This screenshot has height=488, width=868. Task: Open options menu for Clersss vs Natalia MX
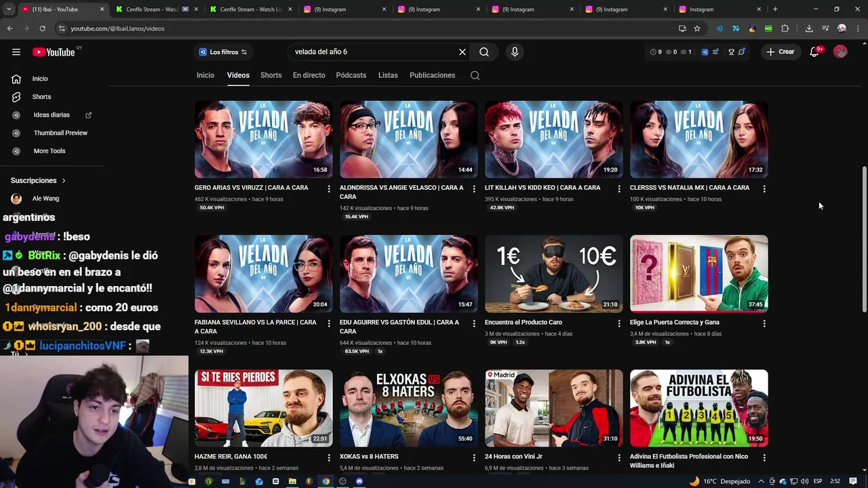point(764,189)
